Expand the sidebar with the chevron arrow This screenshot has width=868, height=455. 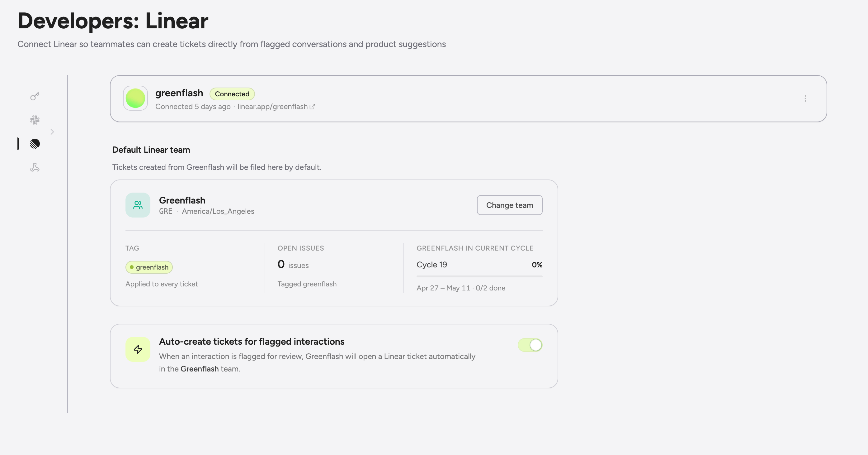click(52, 132)
